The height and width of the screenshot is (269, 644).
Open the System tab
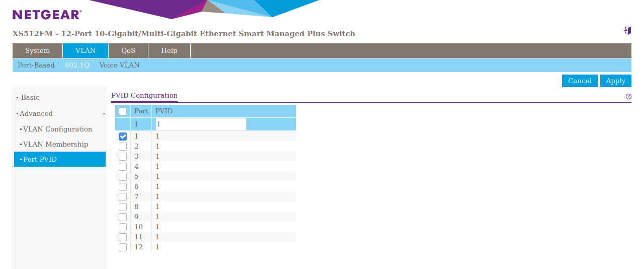[38, 51]
